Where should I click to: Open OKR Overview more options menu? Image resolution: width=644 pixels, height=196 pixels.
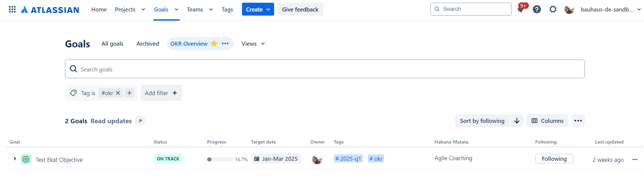[x=225, y=43]
